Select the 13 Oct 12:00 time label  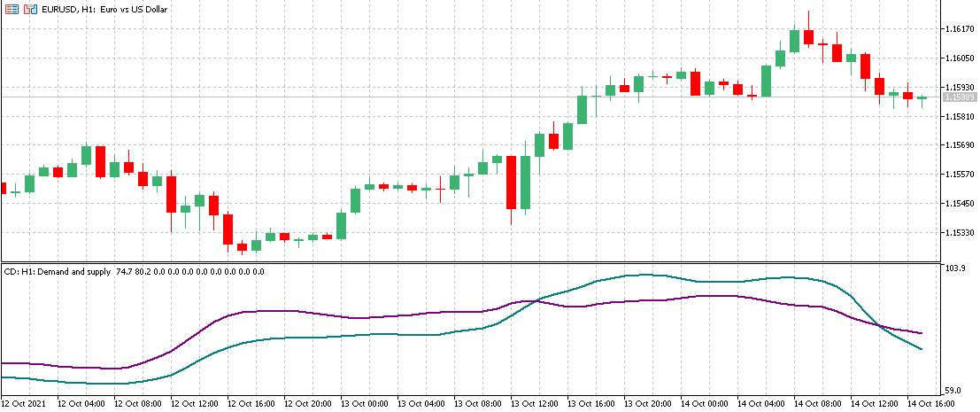click(535, 403)
